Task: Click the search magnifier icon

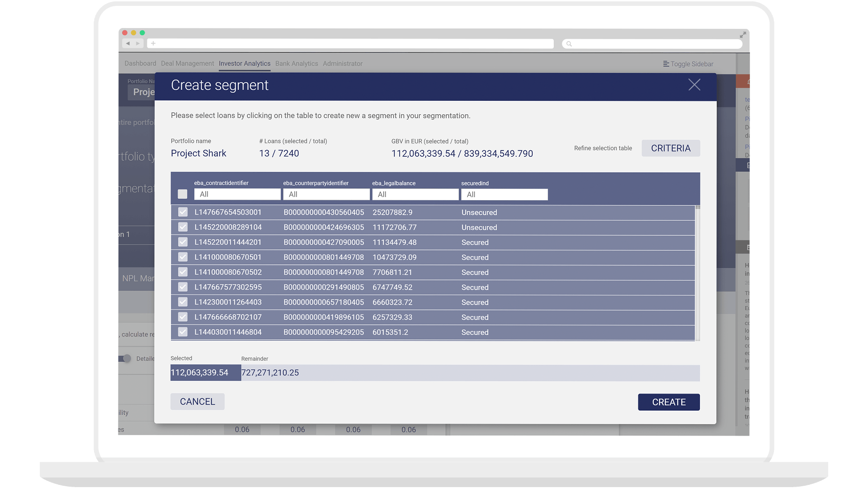Action: pyautogui.click(x=569, y=44)
